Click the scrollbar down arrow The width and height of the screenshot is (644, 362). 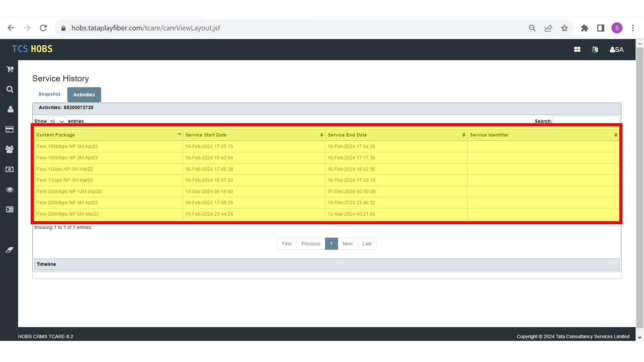[640, 337]
